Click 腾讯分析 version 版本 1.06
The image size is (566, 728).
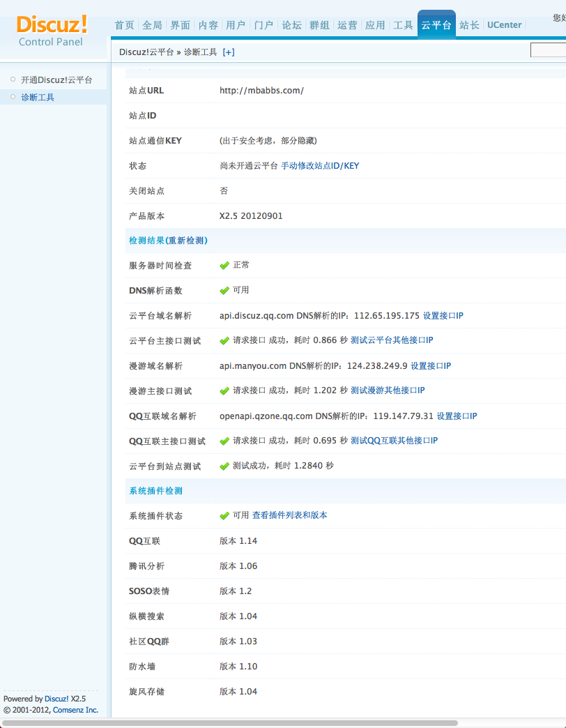(238, 566)
